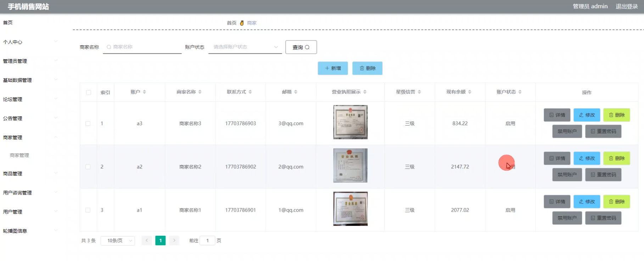This screenshot has height=261, width=644.
Task: Click 禁用账户 for account a2
Action: tap(567, 174)
